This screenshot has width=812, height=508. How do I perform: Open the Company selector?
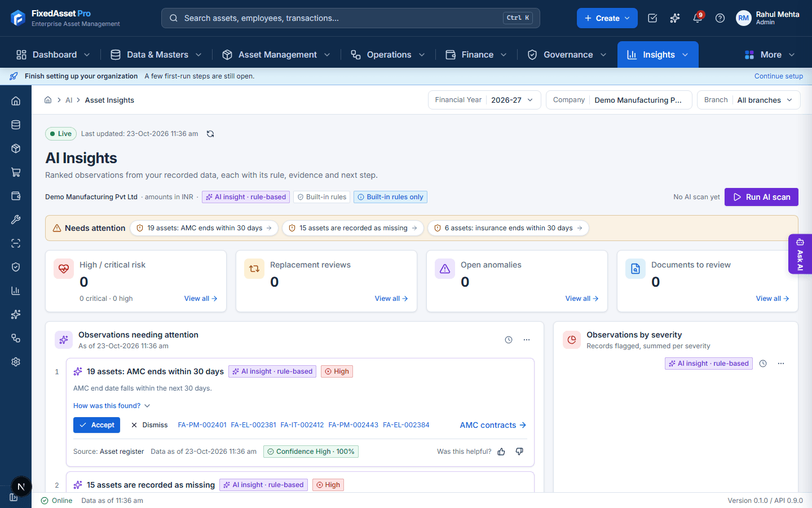[x=619, y=100]
